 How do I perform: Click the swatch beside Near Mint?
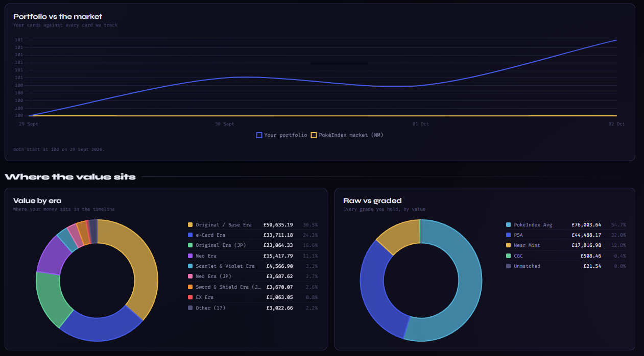click(x=508, y=245)
